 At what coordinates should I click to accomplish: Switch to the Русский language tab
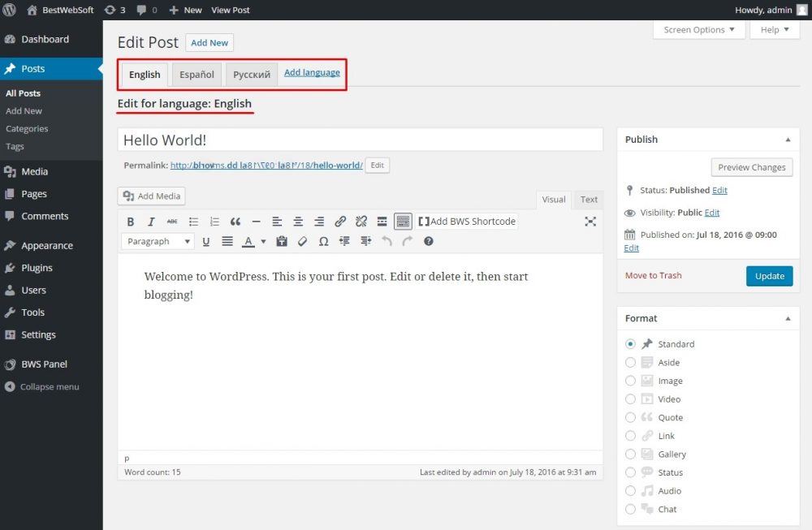click(250, 74)
